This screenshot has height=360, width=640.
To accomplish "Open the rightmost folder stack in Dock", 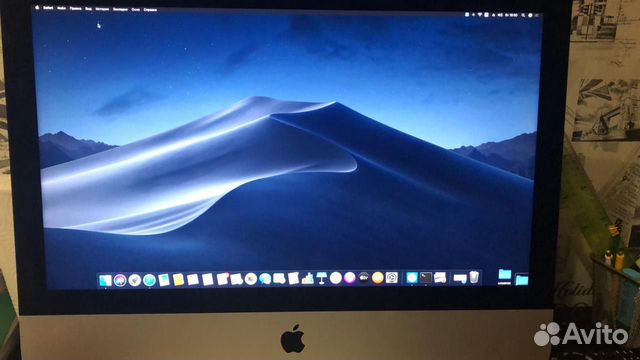I will click(521, 280).
